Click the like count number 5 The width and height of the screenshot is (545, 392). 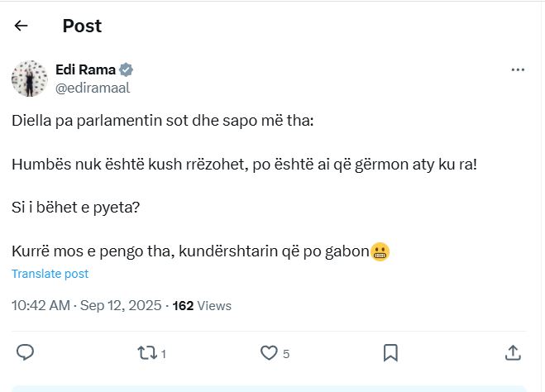click(x=286, y=354)
